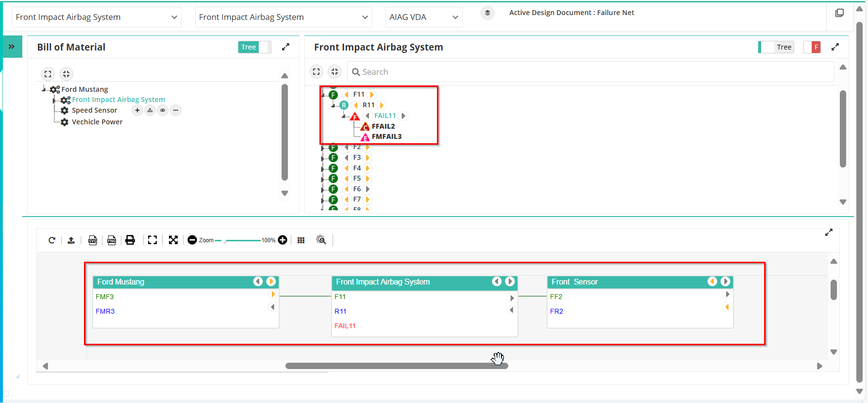Print the failure net diagram
The height and width of the screenshot is (403, 868).
pyautogui.click(x=130, y=240)
